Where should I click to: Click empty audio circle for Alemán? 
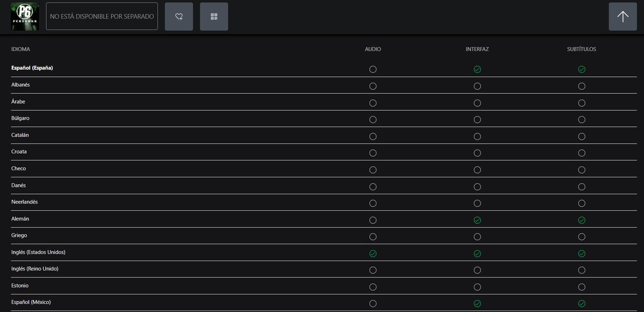point(373,220)
